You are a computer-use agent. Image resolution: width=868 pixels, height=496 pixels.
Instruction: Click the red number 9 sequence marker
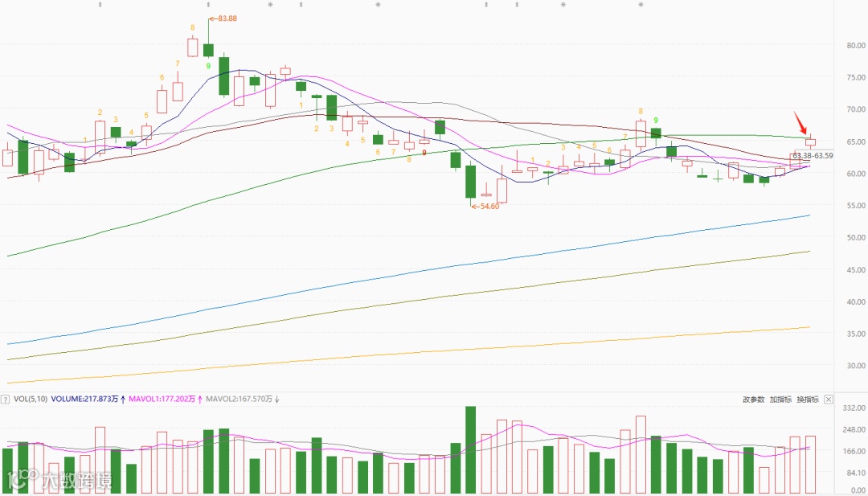tap(424, 152)
